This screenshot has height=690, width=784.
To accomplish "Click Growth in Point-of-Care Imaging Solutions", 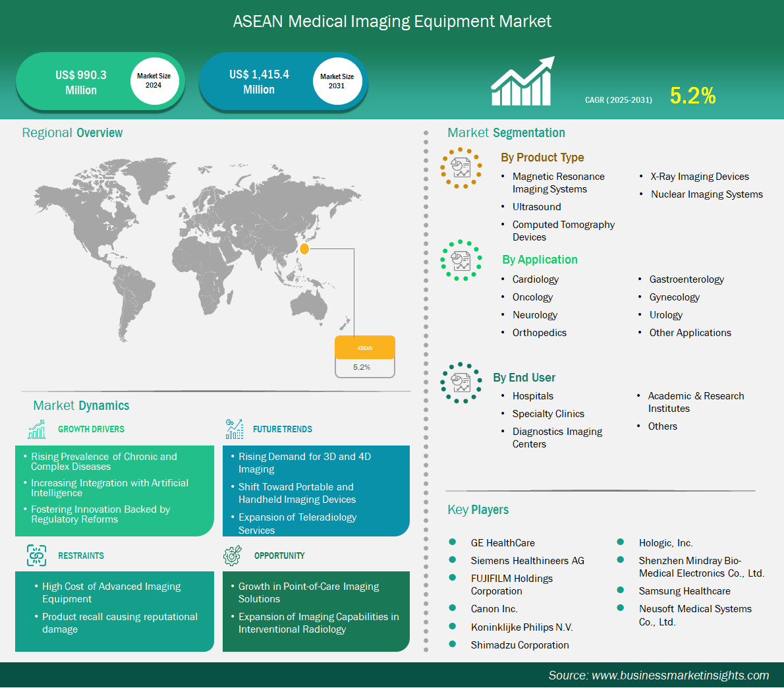I will [x=308, y=592].
